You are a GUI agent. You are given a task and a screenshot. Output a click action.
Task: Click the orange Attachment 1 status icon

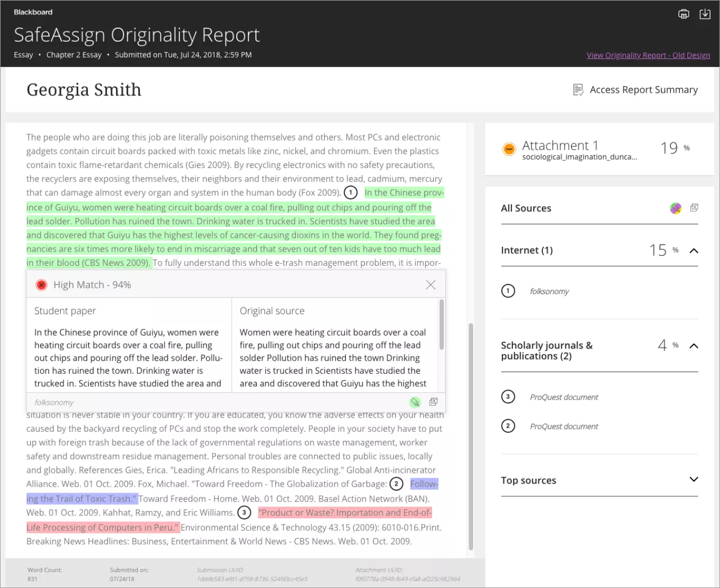(x=508, y=149)
